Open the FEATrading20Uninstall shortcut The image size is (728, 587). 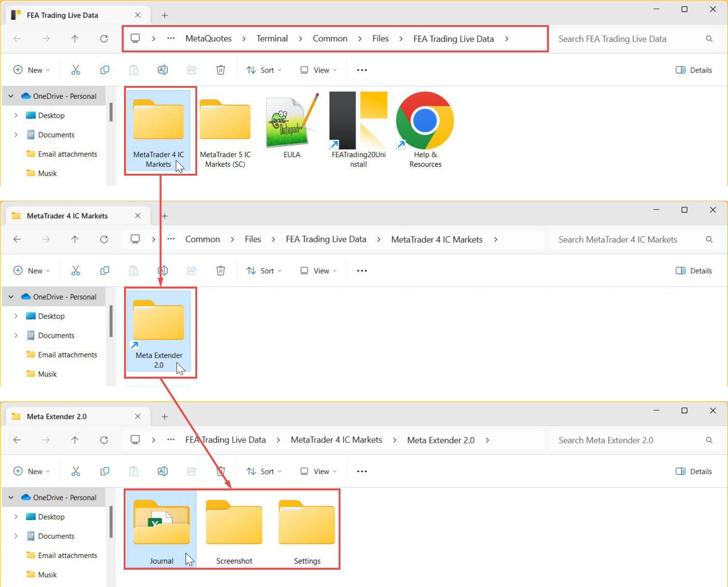coord(358,129)
